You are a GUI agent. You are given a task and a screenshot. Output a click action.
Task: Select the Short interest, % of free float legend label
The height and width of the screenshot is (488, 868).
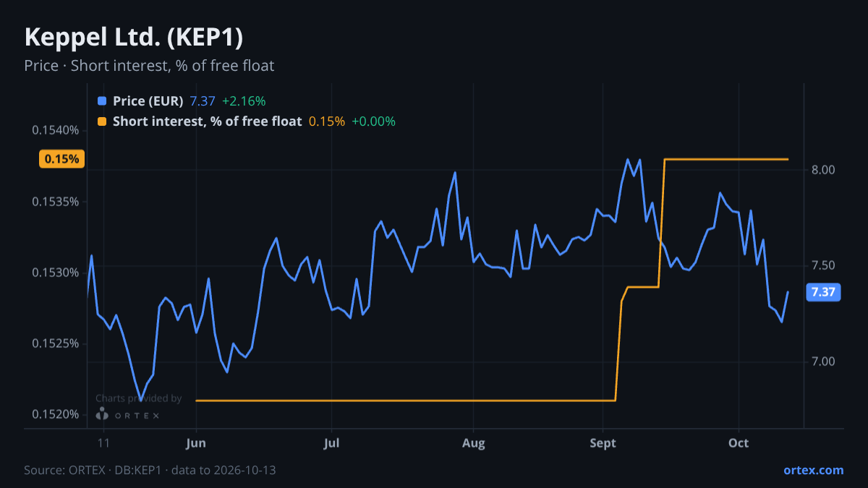tap(207, 121)
